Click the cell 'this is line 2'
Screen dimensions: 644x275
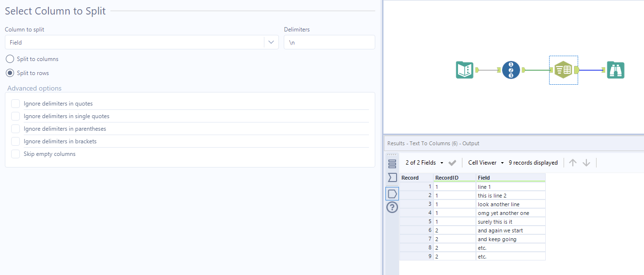[511, 196]
